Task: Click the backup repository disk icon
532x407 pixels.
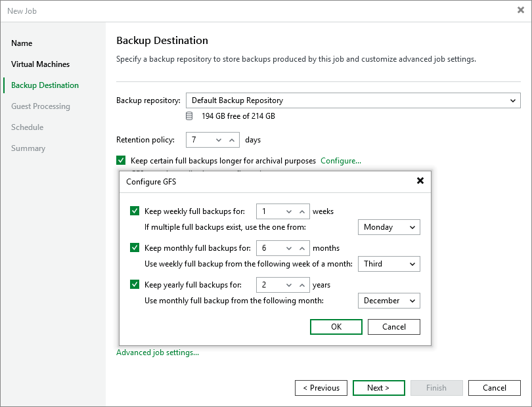Action: pyautogui.click(x=189, y=116)
